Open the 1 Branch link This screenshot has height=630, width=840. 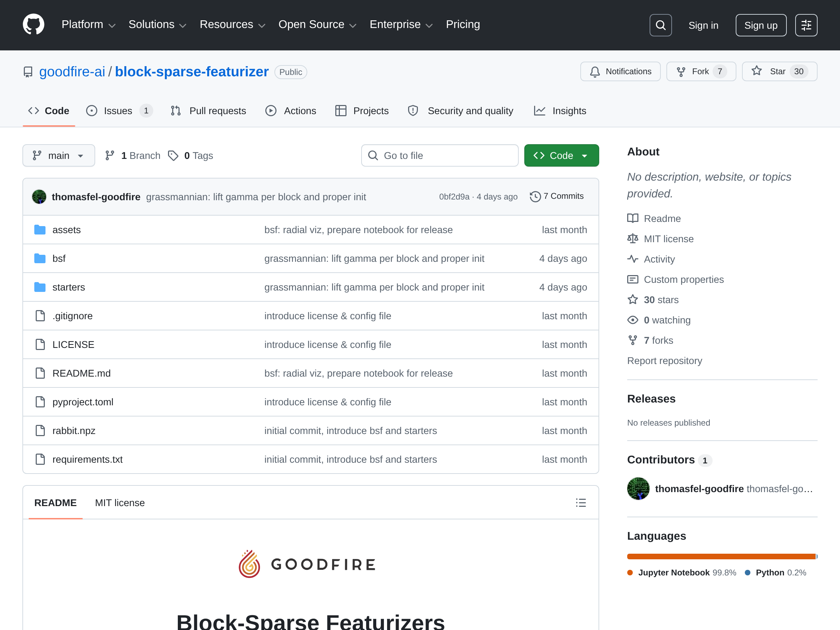point(133,156)
